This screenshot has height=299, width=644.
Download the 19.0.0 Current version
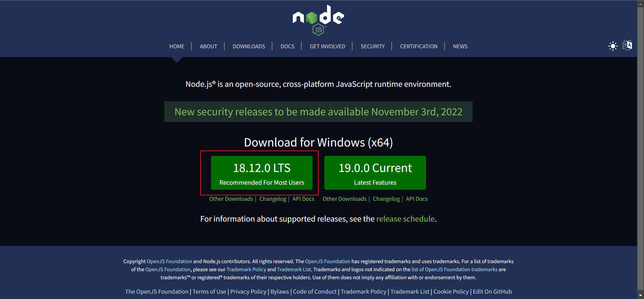(375, 173)
